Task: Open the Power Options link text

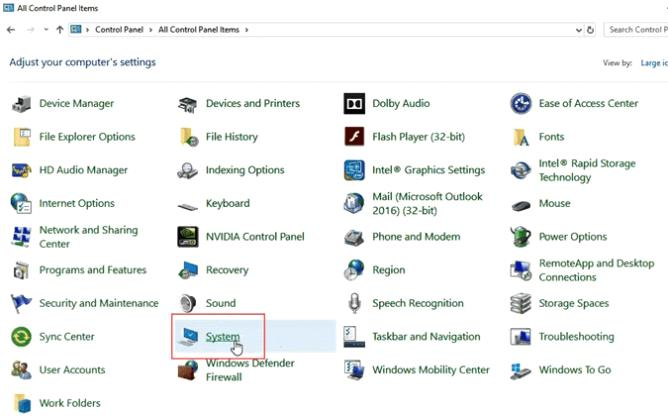Action: coord(573,237)
